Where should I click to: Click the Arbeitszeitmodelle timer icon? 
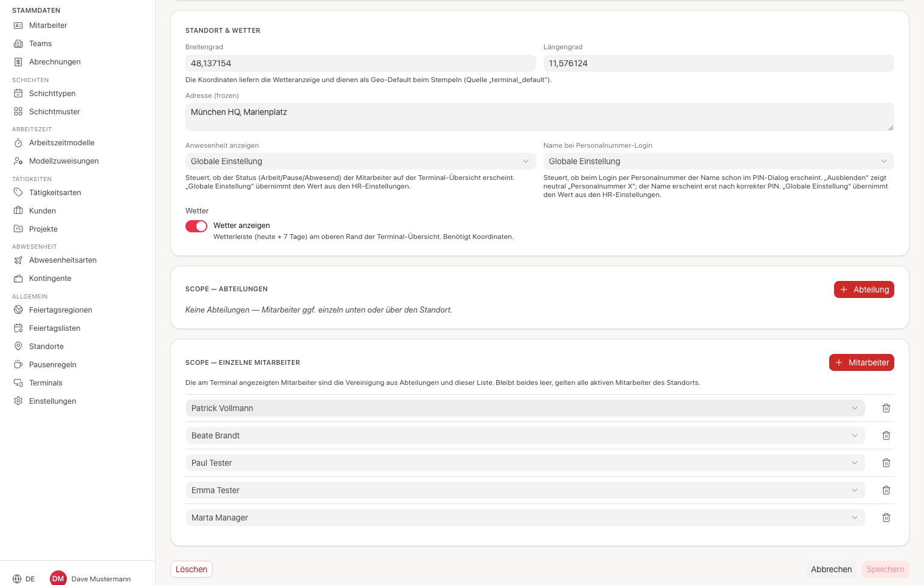click(18, 143)
